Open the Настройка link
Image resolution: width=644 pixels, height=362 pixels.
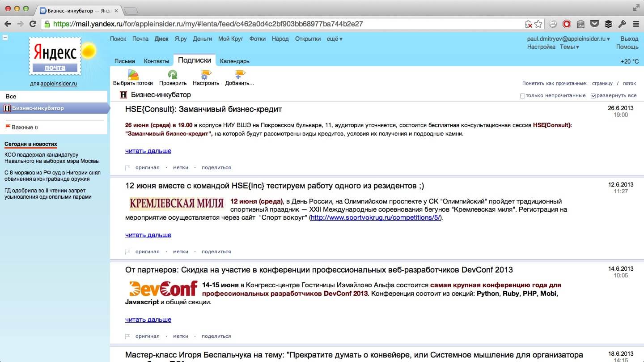pos(541,47)
